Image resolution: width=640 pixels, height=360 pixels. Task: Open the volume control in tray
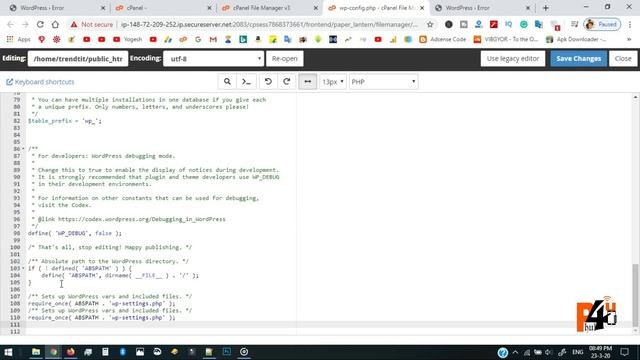[549, 352]
